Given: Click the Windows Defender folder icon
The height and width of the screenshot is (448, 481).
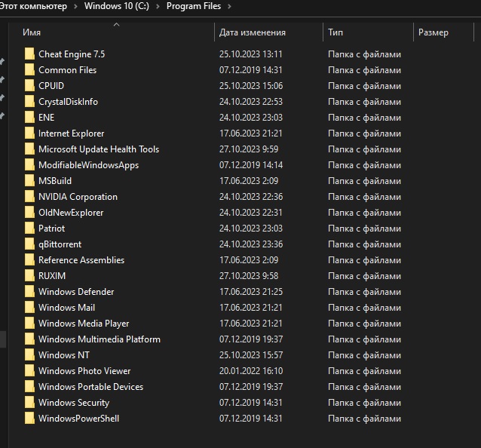Looking at the screenshot, I should click(x=29, y=292).
